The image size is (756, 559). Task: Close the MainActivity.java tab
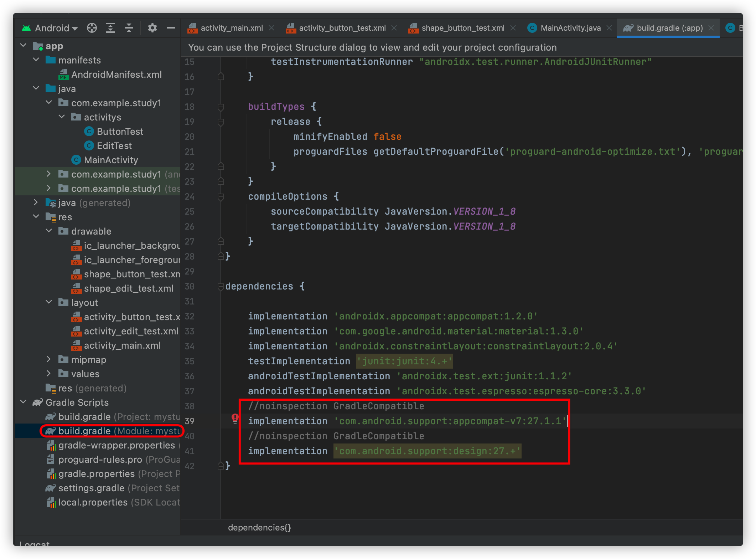point(609,28)
